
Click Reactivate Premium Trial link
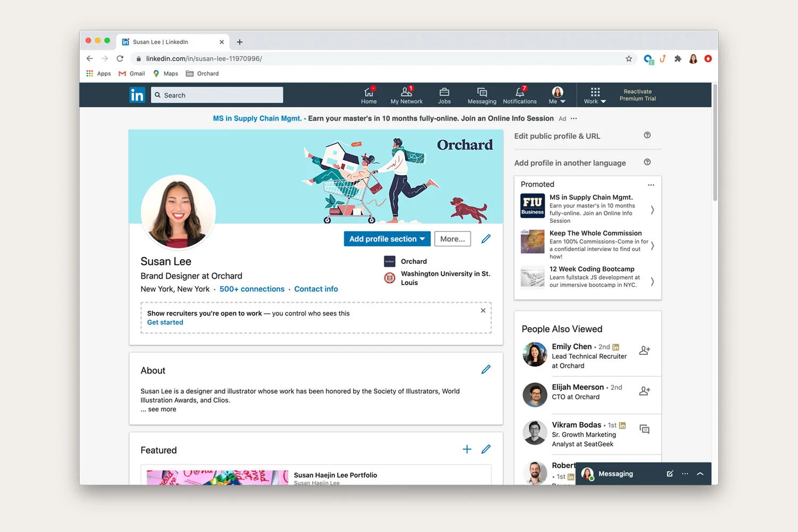[x=637, y=95]
